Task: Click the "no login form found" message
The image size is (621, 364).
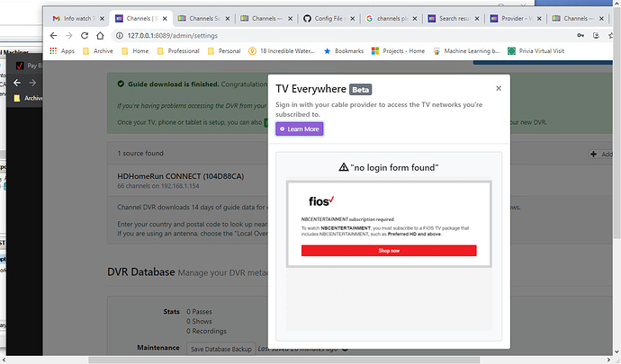Action: [x=394, y=167]
